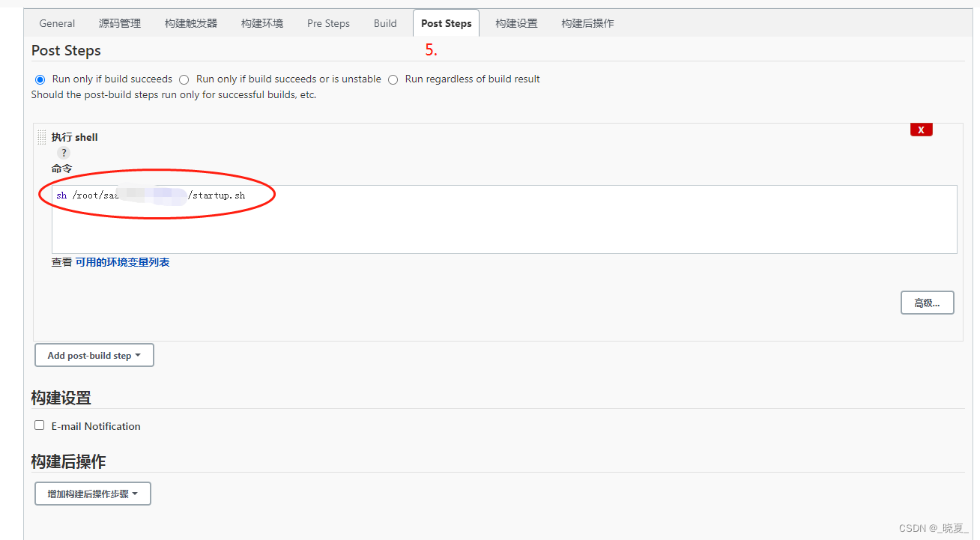Select Run only if build succeeds or unstable
Screen dimensions: 980x540
pyautogui.click(x=184, y=79)
